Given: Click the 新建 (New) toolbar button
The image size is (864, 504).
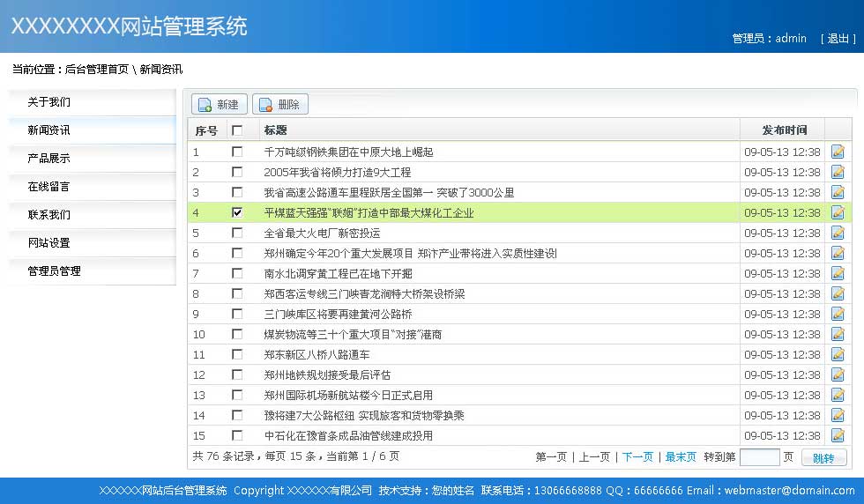Looking at the screenshot, I should [x=220, y=105].
